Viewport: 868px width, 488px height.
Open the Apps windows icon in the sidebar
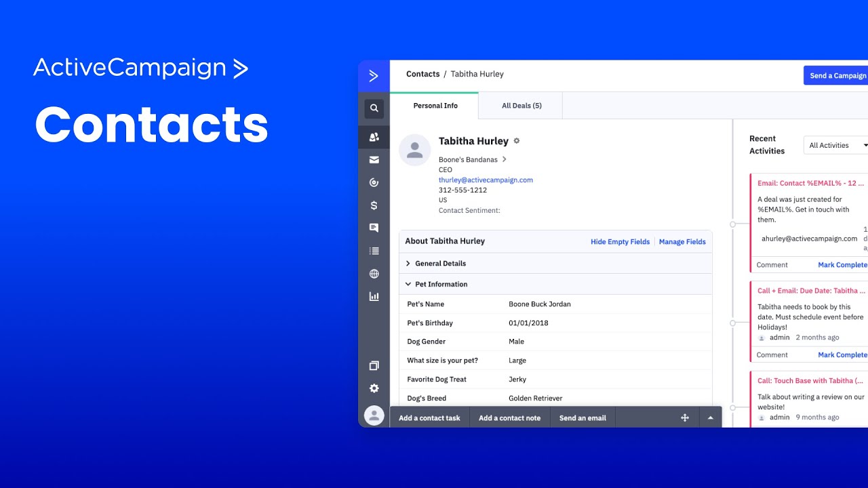[374, 366]
